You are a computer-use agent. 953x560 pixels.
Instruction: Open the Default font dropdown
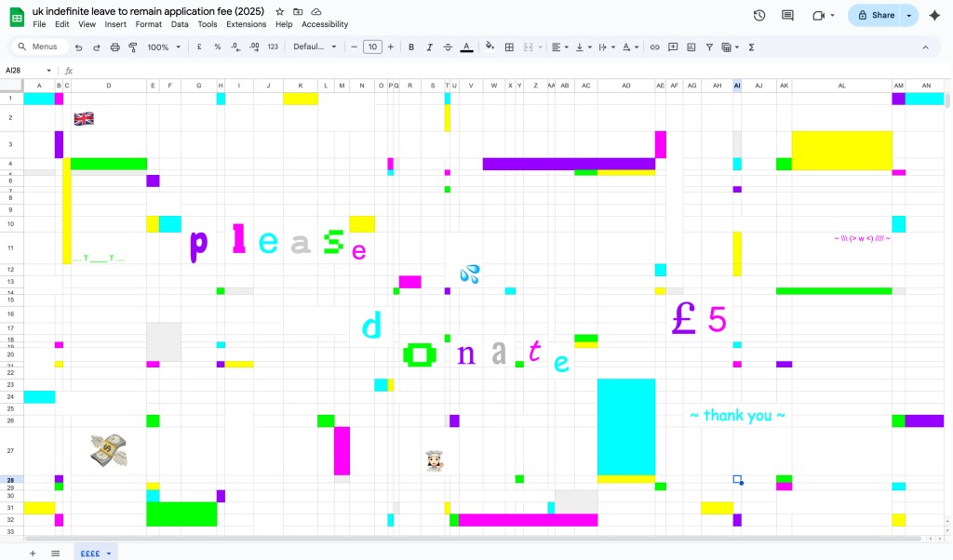tap(315, 47)
